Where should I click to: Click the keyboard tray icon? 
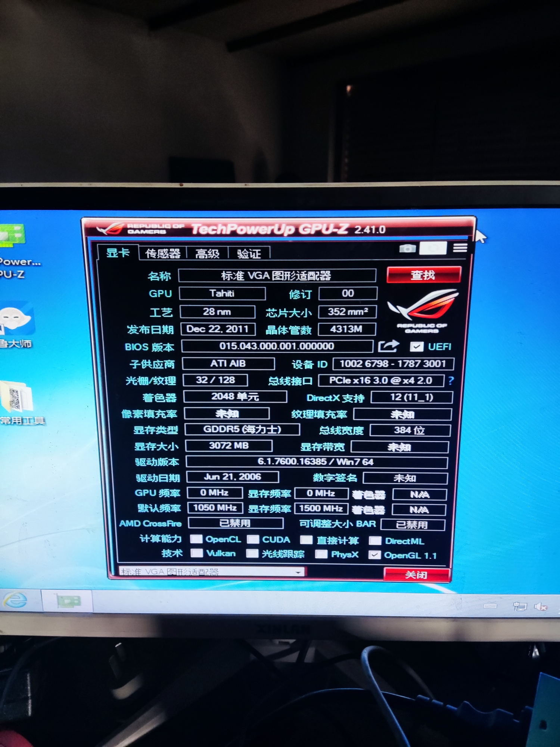pyautogui.click(x=490, y=605)
